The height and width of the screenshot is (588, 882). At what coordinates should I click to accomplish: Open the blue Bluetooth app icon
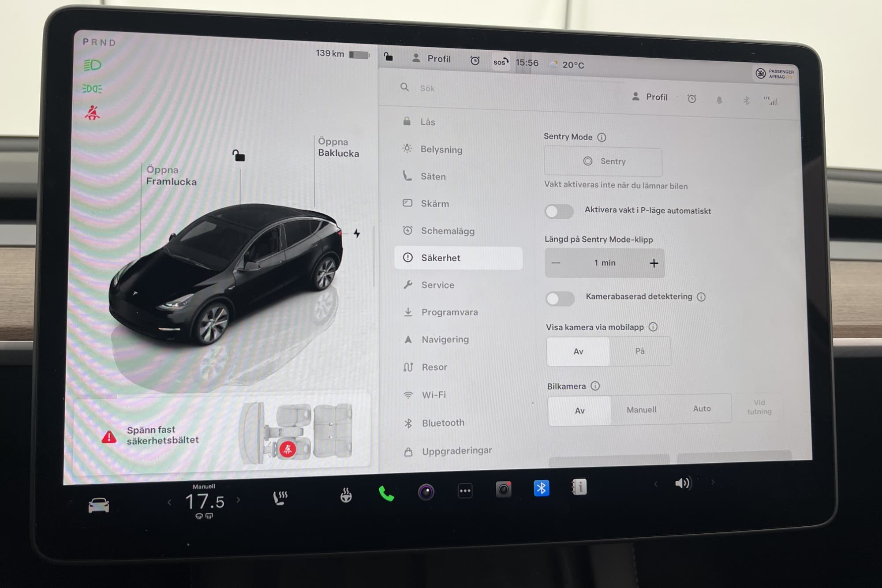coord(541,488)
